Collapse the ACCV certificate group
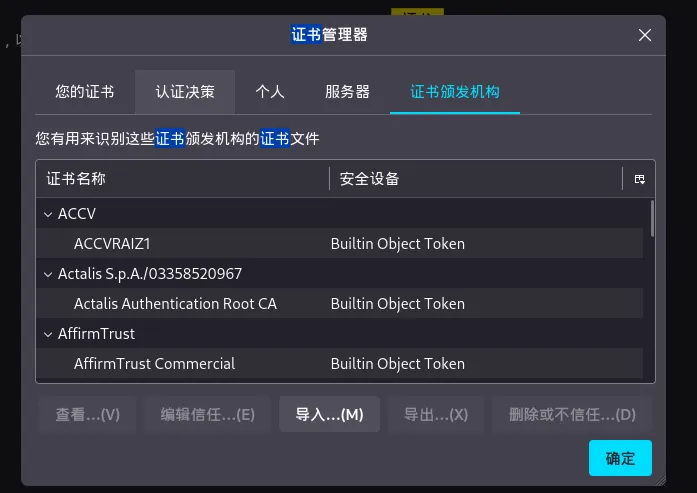The image size is (697, 493). point(47,214)
